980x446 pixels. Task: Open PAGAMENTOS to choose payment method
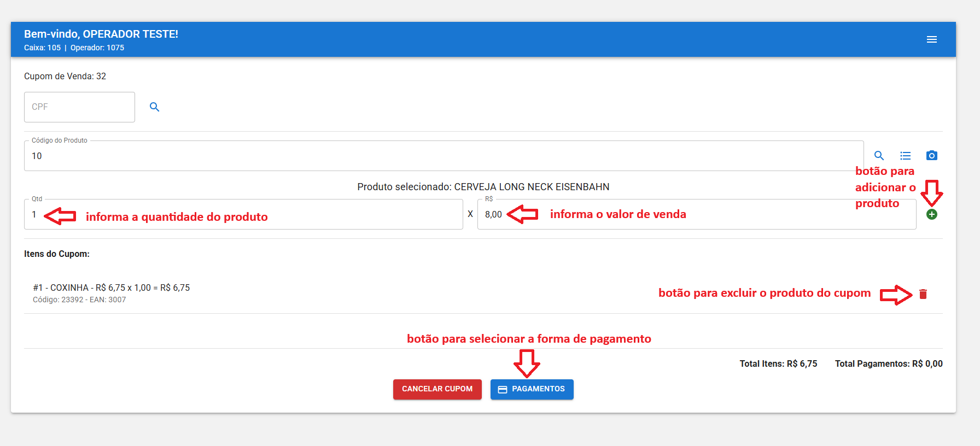click(x=532, y=389)
